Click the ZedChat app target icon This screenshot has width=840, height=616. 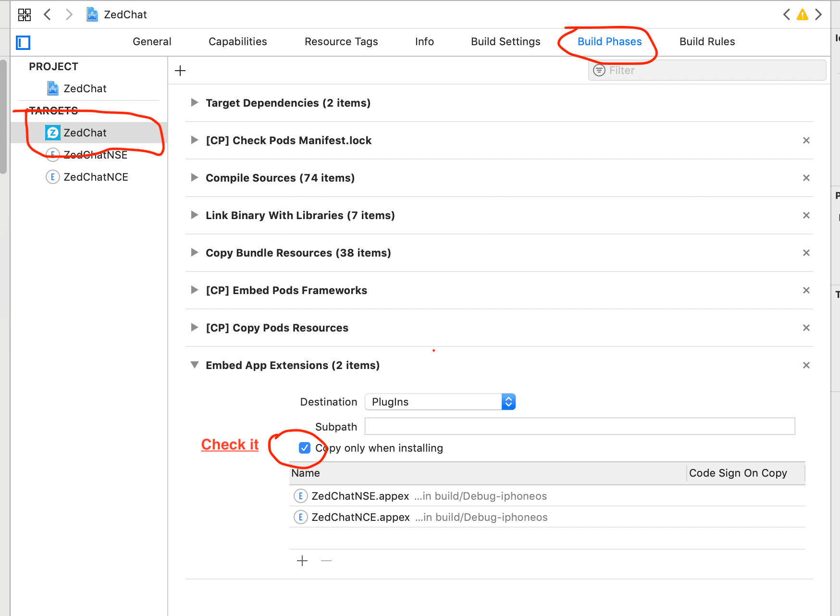coord(53,133)
